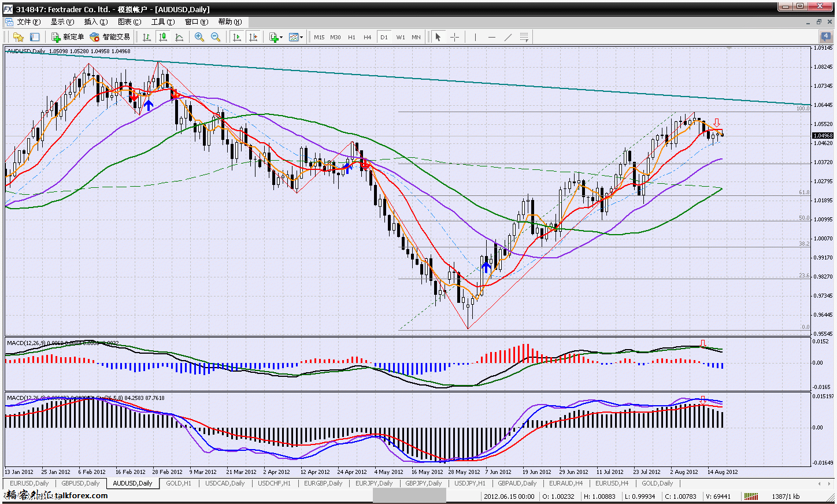Select the MN timeframe
Screen dimensions: 837x504
(416, 37)
